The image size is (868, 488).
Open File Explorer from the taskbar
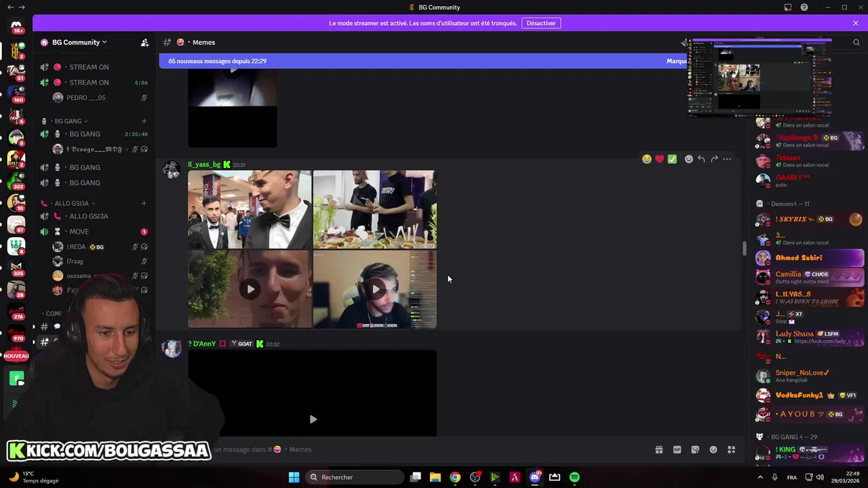point(435,477)
